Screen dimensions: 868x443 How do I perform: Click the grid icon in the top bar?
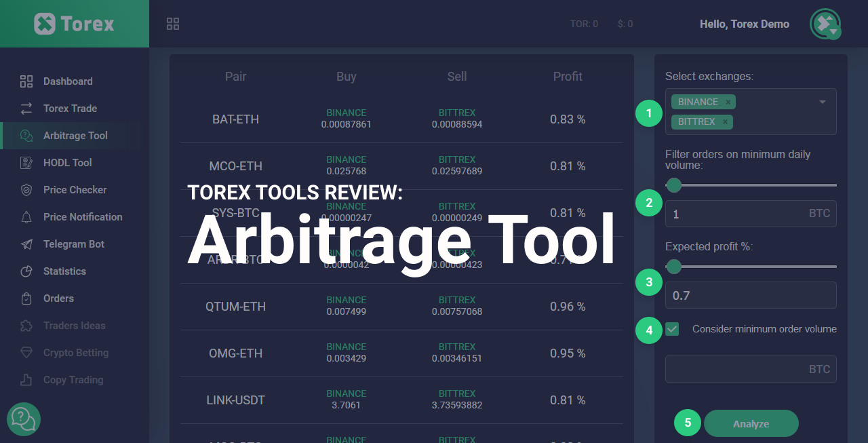172,23
